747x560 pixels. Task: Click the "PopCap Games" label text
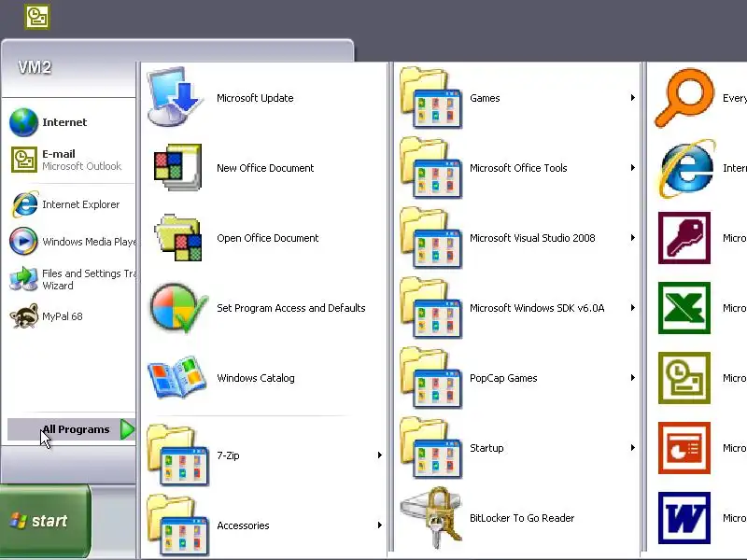pos(503,378)
